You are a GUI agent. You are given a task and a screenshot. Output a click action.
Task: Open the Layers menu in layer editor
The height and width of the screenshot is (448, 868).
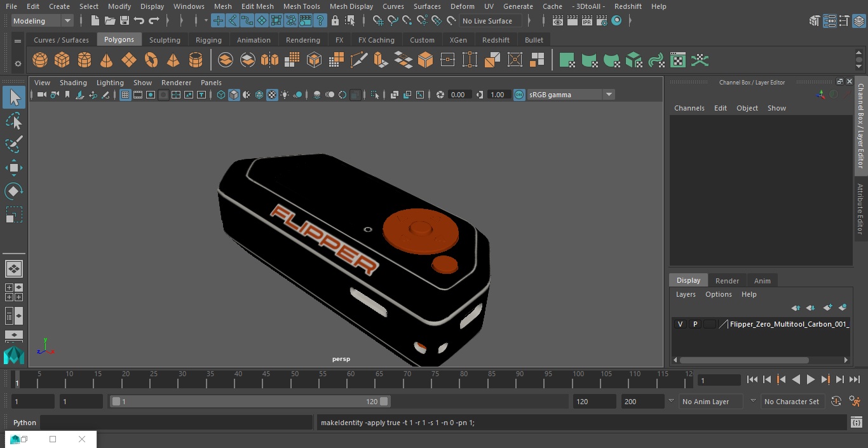point(686,294)
